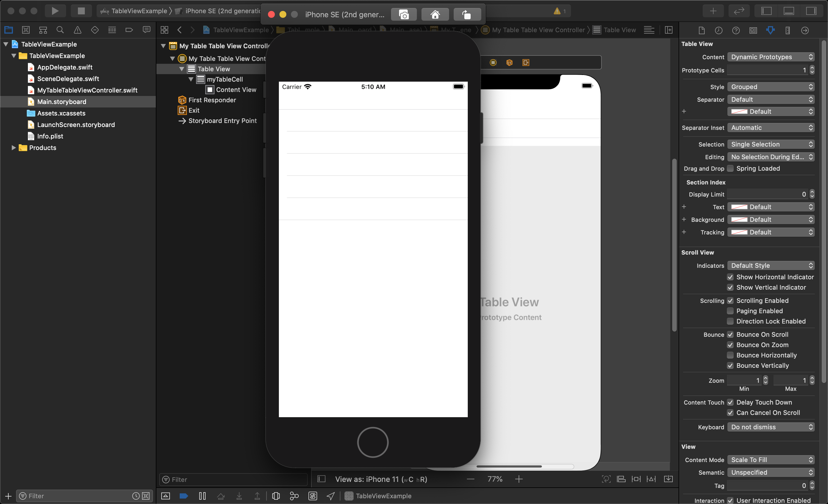Open the Report navigator
The image size is (828, 504).
click(147, 30)
